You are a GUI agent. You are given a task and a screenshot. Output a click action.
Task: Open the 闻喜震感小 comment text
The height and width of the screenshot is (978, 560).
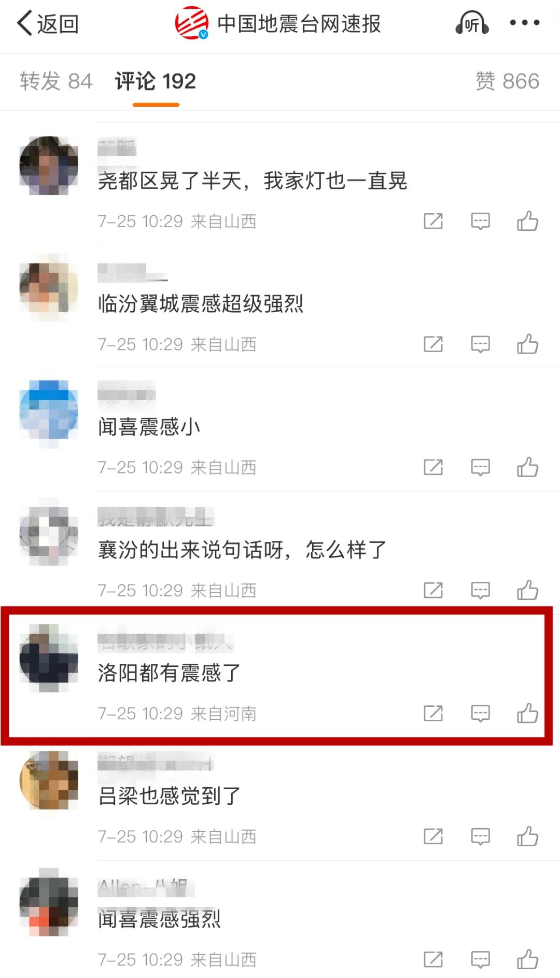[149, 427]
